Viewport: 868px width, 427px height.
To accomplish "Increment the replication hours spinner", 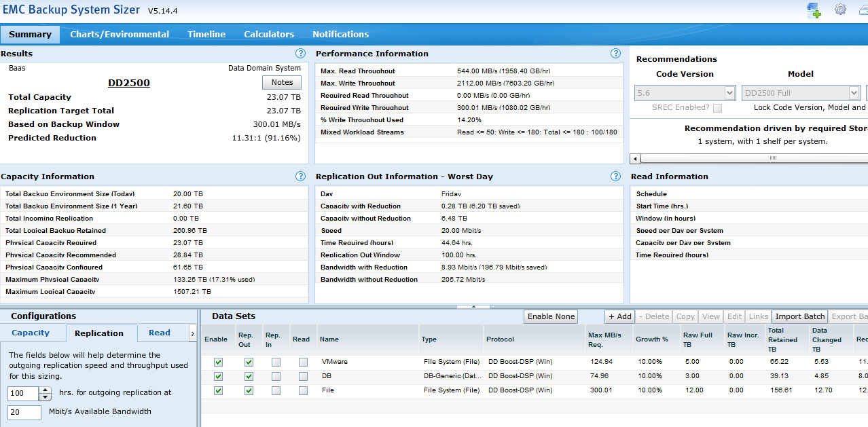I will click(x=46, y=390).
